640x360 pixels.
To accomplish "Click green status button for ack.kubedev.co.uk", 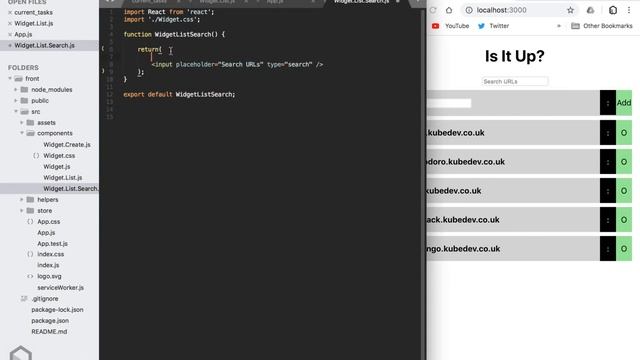I will (624, 220).
